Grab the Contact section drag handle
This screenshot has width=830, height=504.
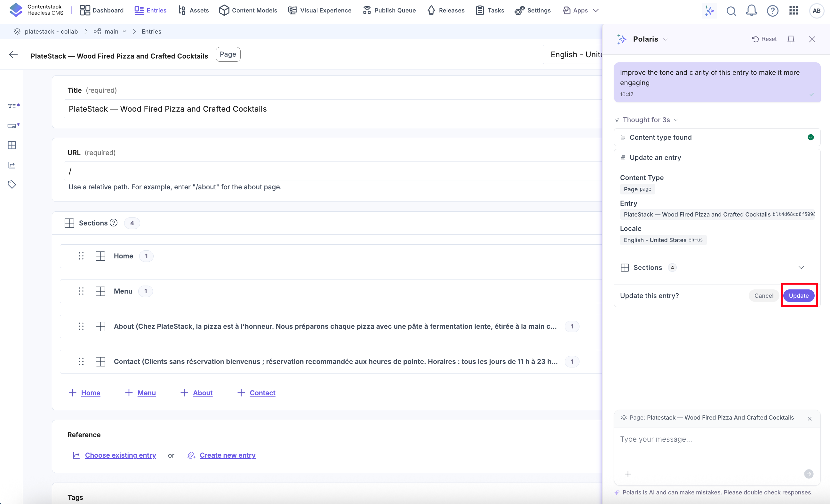(x=81, y=361)
